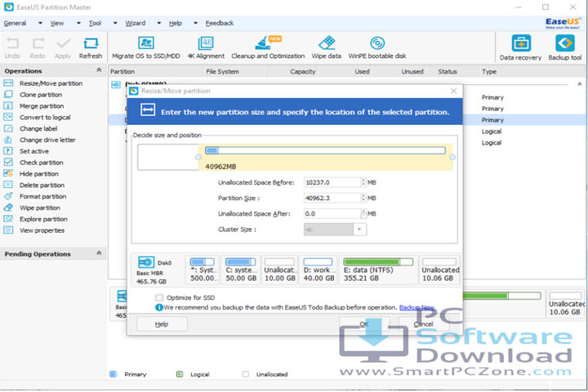
Task: Open the Feedback menu
Action: coord(220,23)
